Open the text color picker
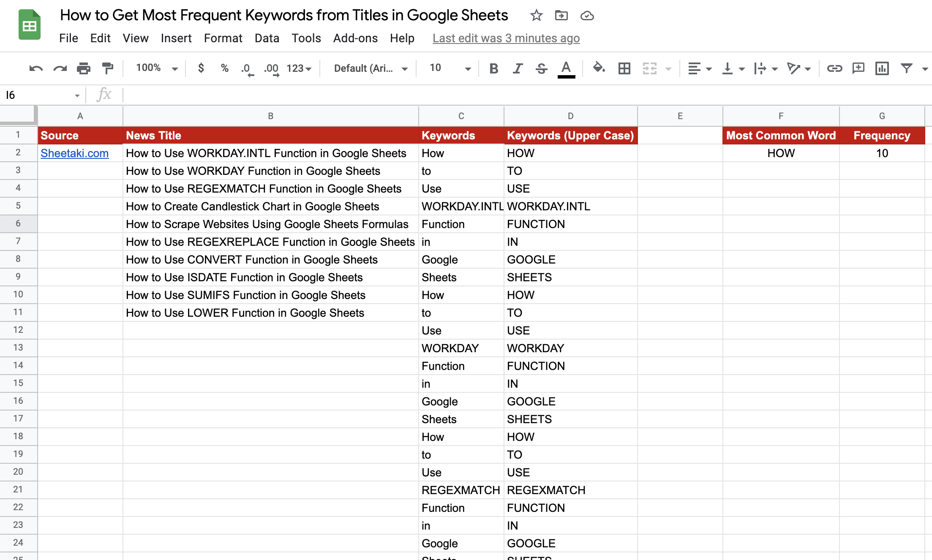 point(566,68)
